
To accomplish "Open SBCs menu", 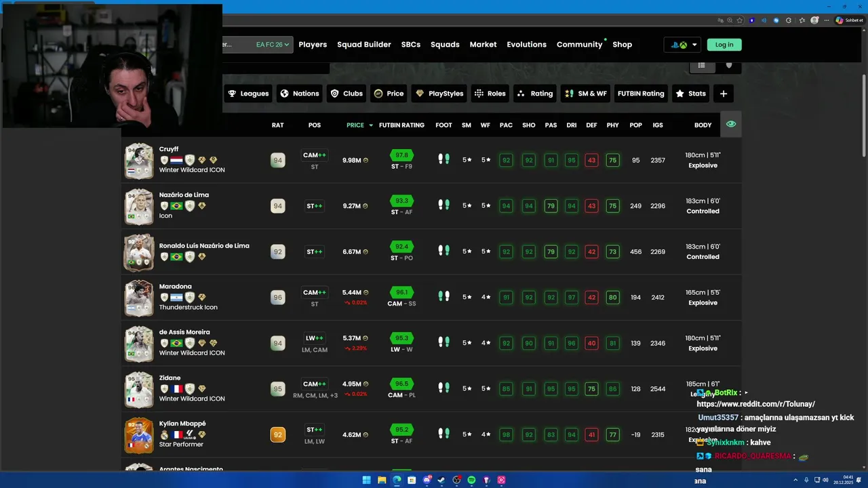I will (411, 45).
